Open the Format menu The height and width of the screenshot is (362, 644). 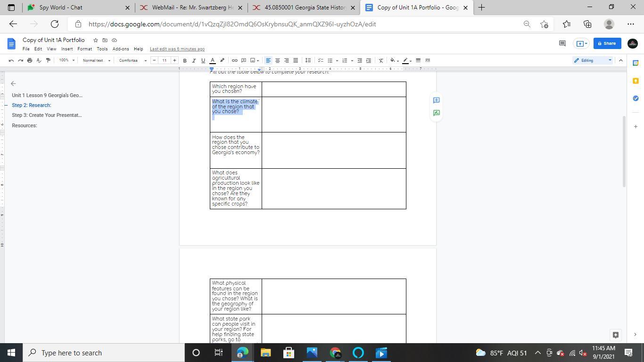point(84,49)
